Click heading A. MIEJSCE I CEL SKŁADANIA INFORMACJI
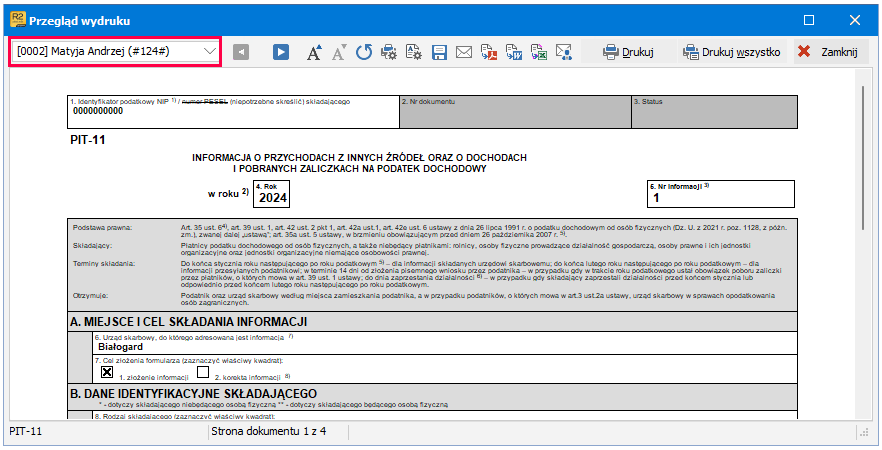882x450 pixels. [188, 322]
